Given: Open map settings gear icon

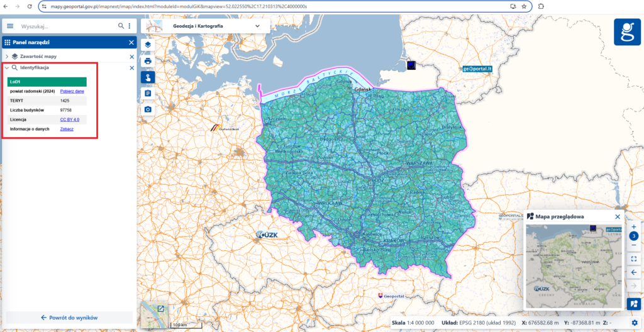Looking at the screenshot, I should coord(635,323).
